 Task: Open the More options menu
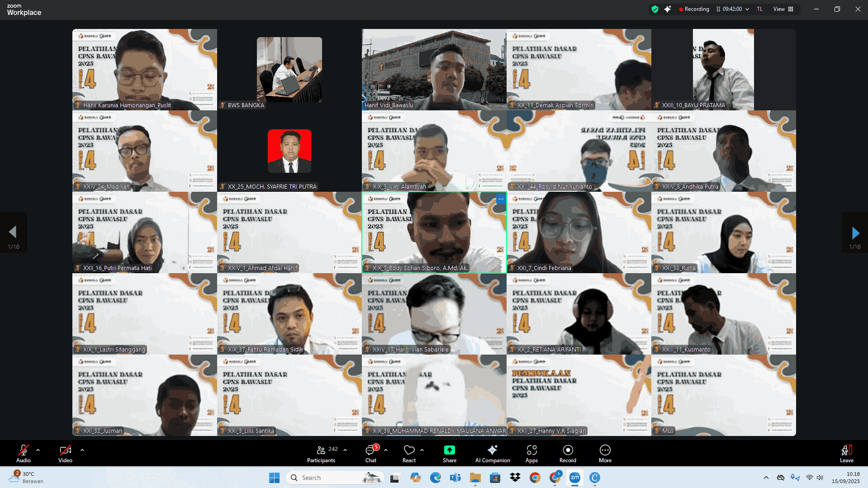coord(605,454)
